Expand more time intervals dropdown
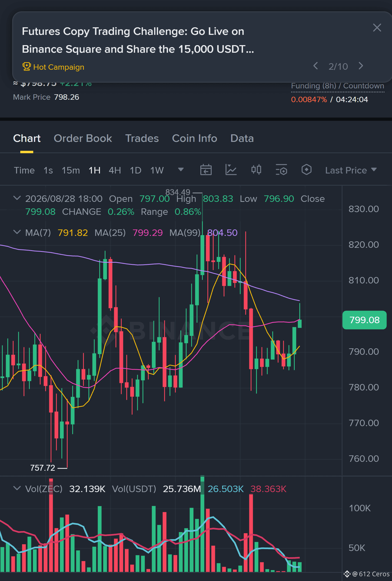 click(x=181, y=170)
